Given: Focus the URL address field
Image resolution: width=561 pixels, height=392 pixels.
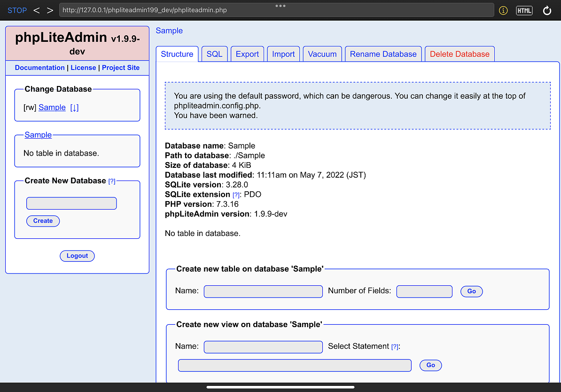Looking at the screenshot, I should tap(277, 10).
